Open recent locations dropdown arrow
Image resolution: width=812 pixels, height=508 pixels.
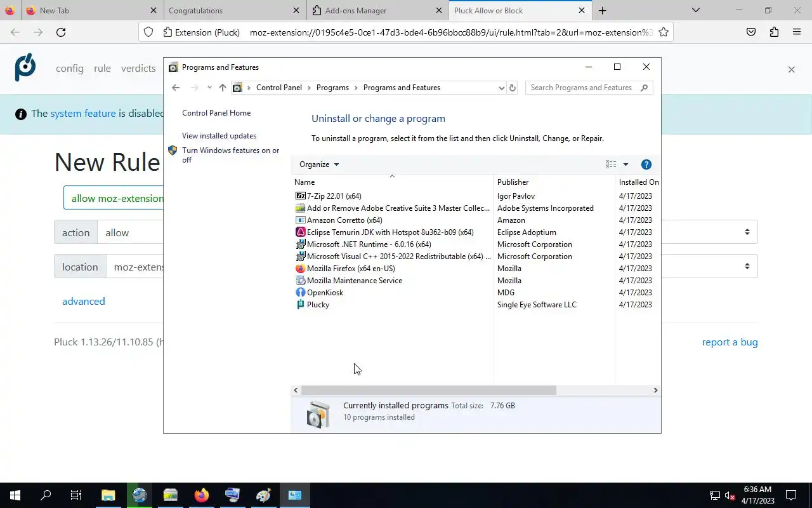tap(209, 88)
